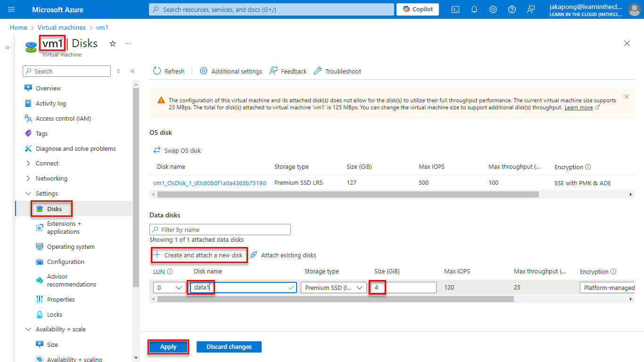Open Access control (IAM)

[63, 118]
